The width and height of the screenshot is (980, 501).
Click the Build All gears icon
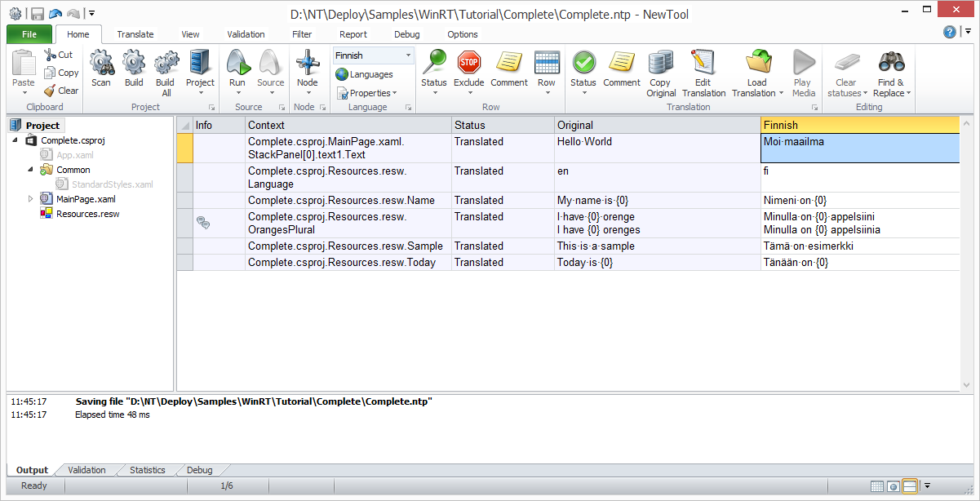click(x=166, y=64)
